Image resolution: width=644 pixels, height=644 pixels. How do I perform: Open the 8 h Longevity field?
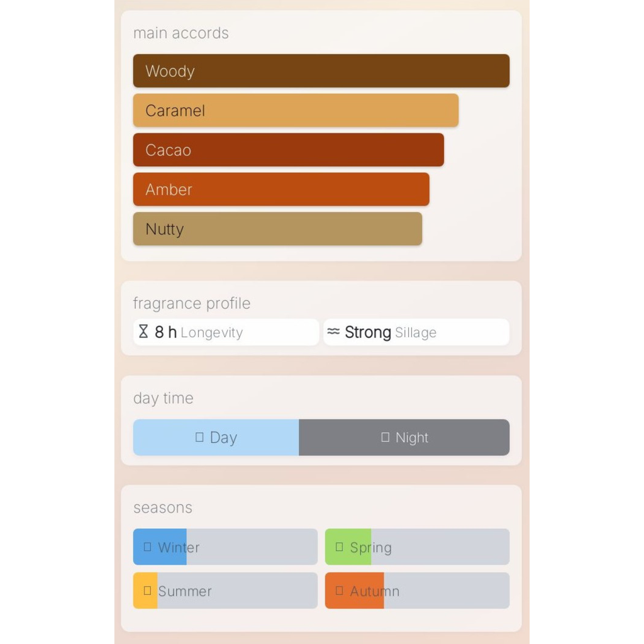point(226,332)
